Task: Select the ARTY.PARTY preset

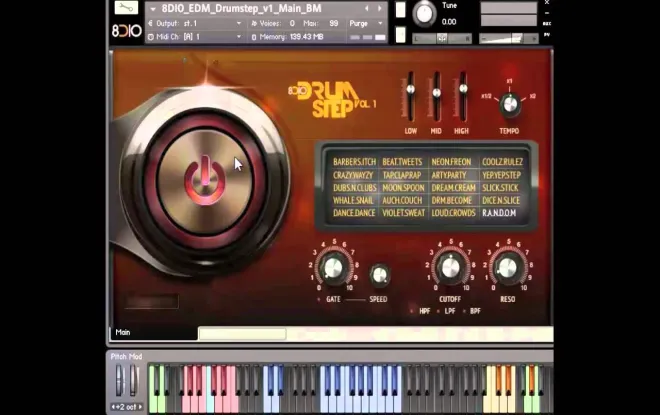Action: pyautogui.click(x=449, y=175)
